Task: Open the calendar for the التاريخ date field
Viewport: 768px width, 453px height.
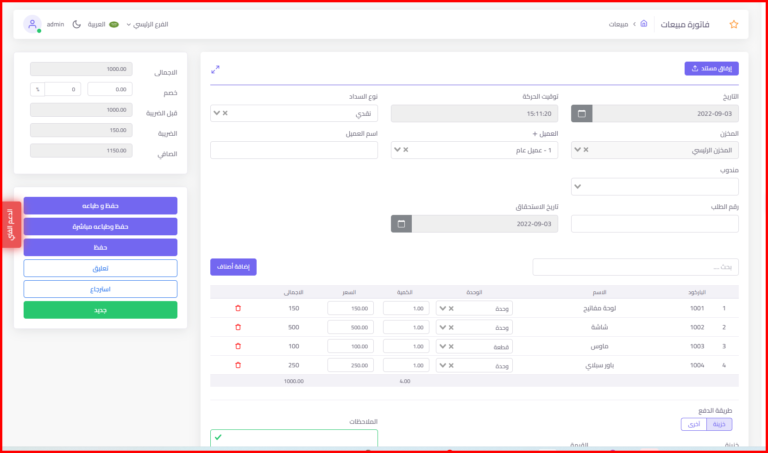Action: (581, 114)
